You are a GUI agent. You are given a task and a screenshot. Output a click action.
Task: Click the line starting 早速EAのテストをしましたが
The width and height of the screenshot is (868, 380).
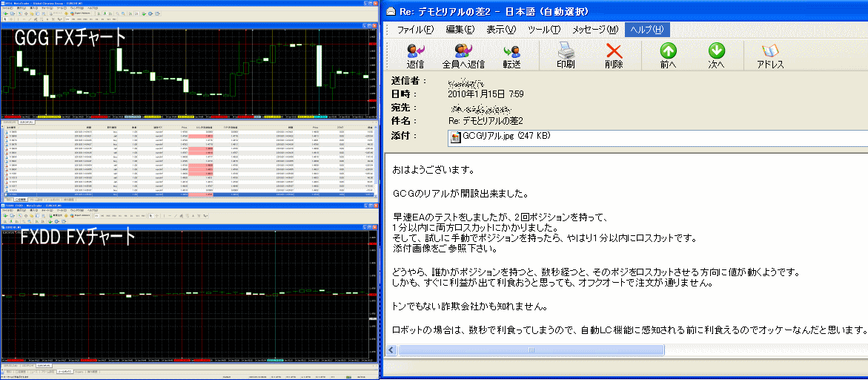point(500,217)
